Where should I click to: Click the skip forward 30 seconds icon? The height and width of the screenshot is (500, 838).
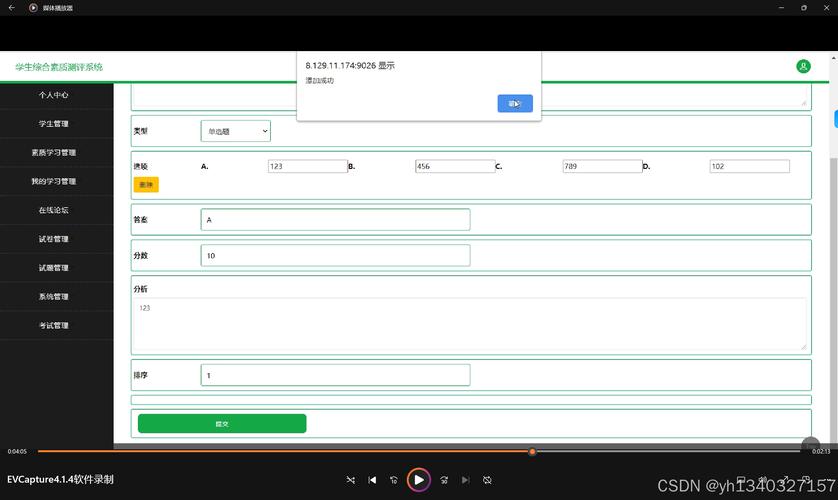point(444,480)
